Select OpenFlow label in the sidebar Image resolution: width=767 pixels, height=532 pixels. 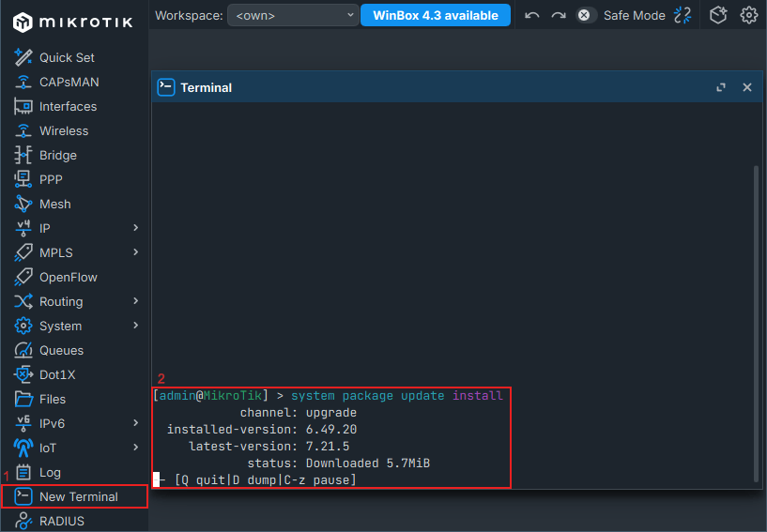(x=68, y=277)
